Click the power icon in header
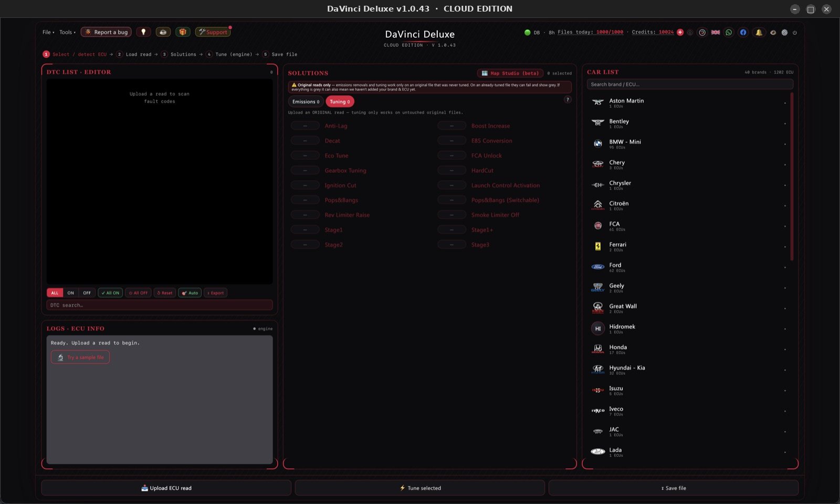Viewport: 840px width, 504px height. coord(795,33)
